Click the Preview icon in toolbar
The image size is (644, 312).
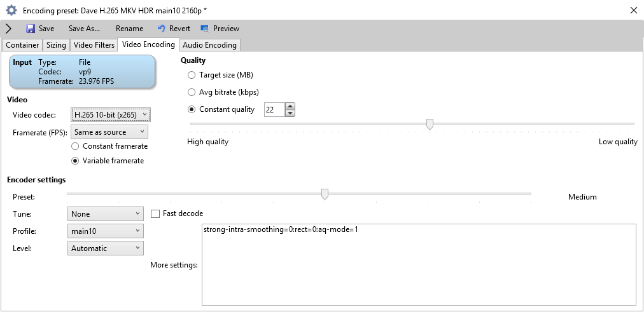coord(204,29)
